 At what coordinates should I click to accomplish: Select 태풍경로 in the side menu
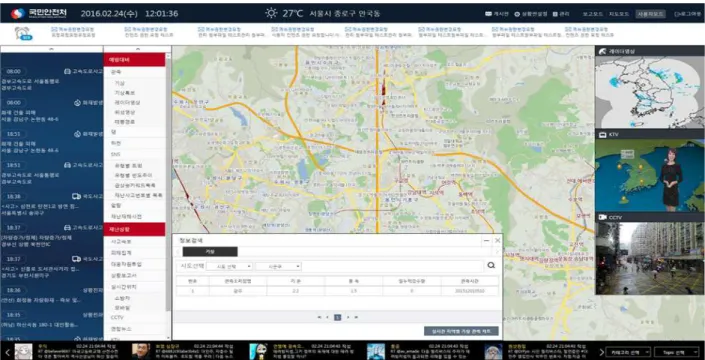[x=124, y=122]
